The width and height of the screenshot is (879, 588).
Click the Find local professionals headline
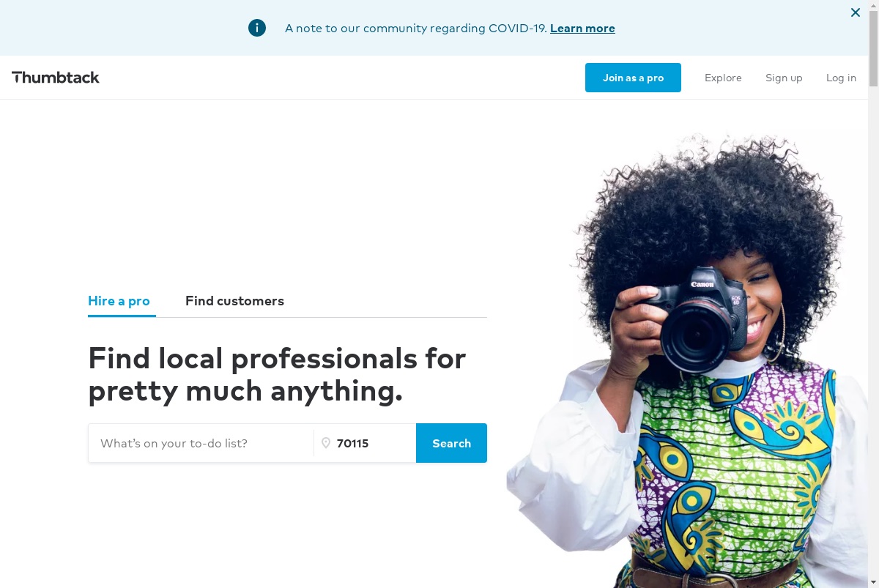click(x=277, y=374)
